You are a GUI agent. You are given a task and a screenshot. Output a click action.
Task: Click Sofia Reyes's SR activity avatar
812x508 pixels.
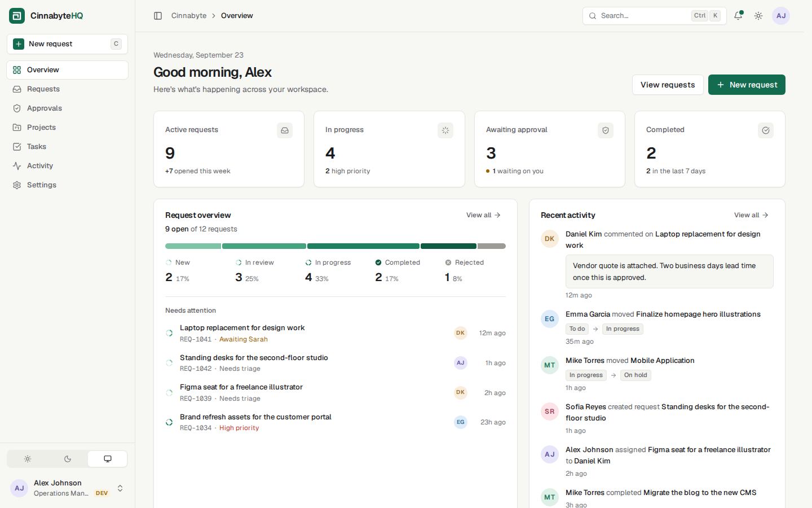click(550, 411)
